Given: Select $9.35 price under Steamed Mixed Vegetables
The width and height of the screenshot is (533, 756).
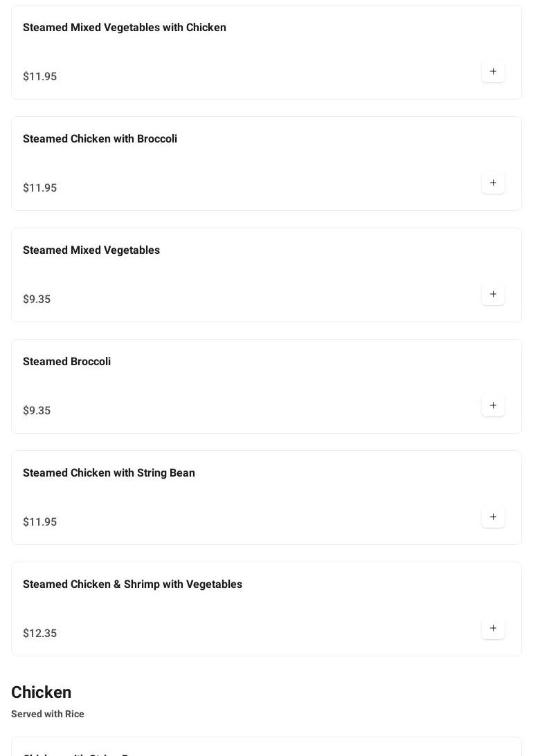Looking at the screenshot, I should click(x=37, y=299).
